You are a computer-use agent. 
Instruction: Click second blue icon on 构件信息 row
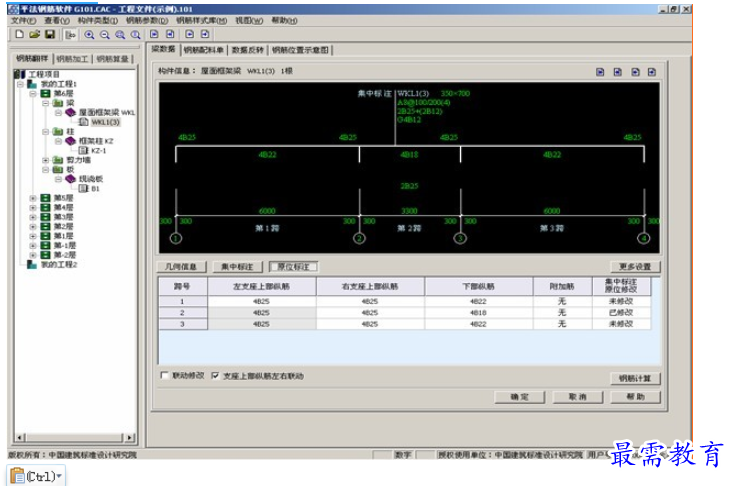(618, 72)
